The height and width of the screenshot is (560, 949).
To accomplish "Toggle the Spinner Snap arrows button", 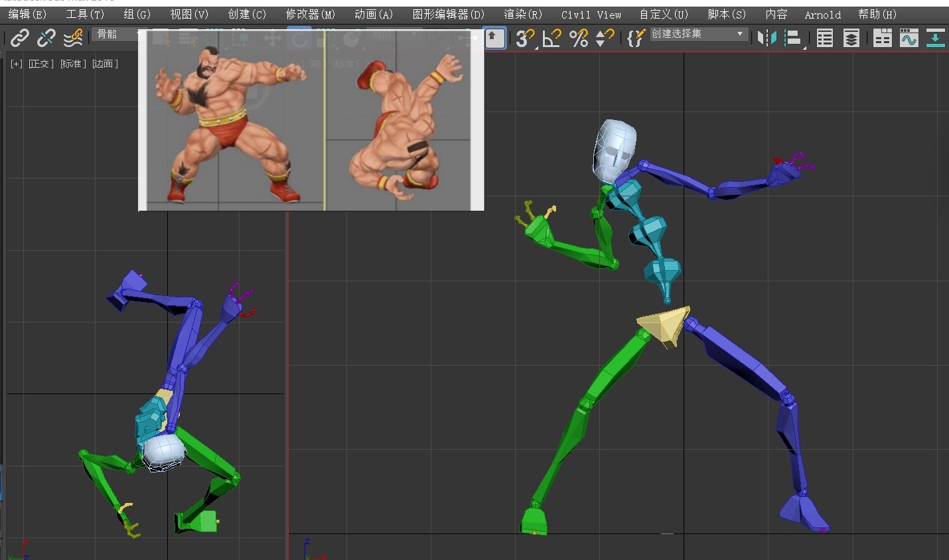I will 604,38.
